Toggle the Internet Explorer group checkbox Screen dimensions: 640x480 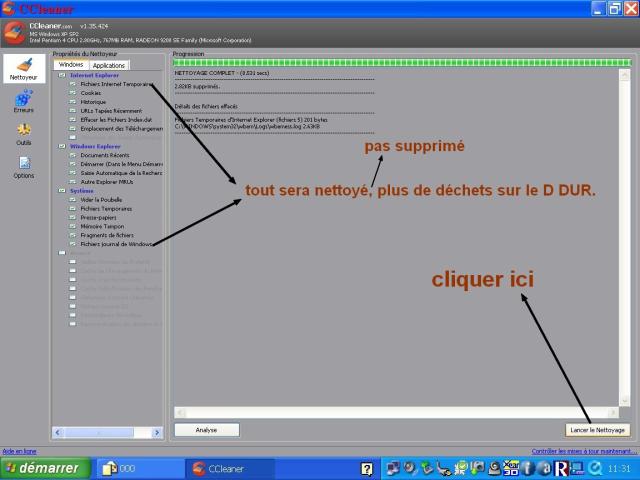point(62,76)
